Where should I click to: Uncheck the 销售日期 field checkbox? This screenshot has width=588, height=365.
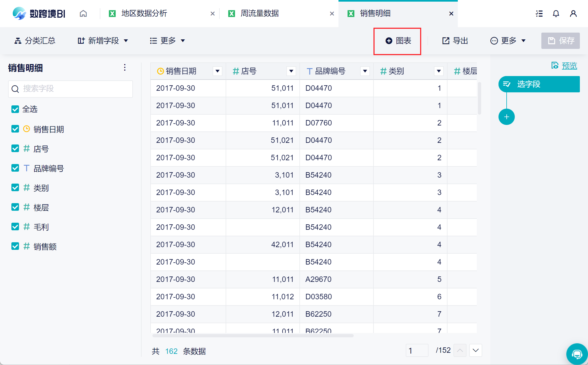coord(15,129)
